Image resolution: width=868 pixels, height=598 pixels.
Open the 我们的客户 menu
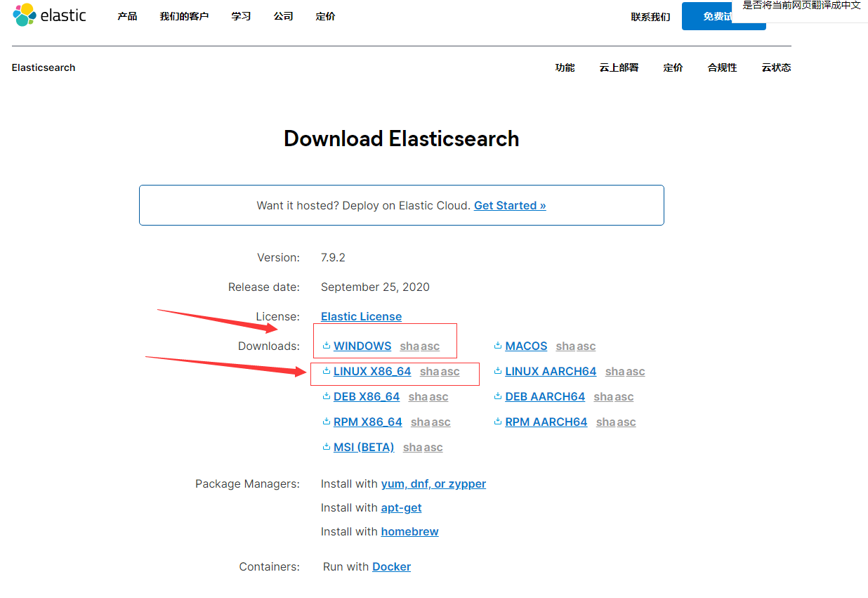[184, 16]
